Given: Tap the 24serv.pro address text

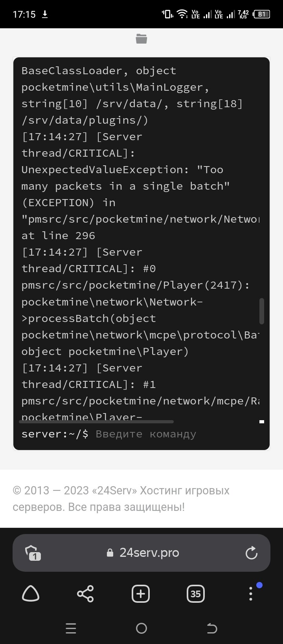Looking at the screenshot, I should pyautogui.click(x=149, y=553).
